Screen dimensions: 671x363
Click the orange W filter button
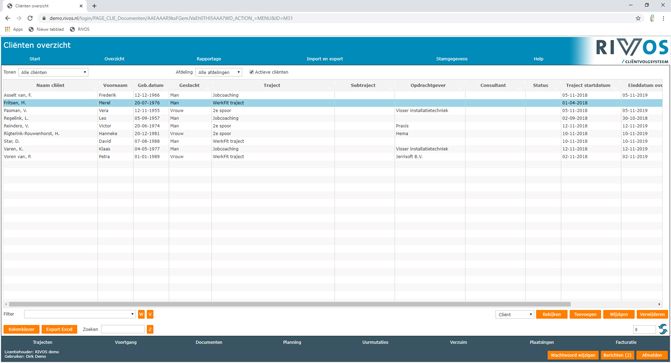point(141,314)
